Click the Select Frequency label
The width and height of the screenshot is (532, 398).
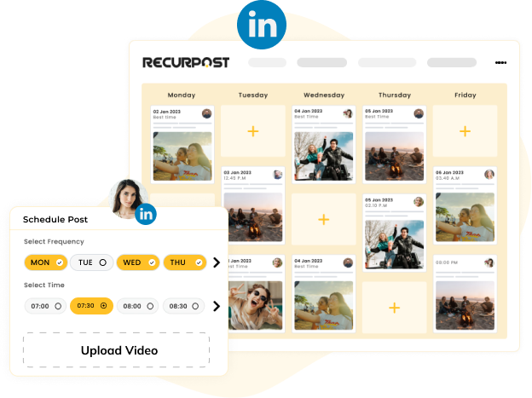pyautogui.click(x=54, y=241)
